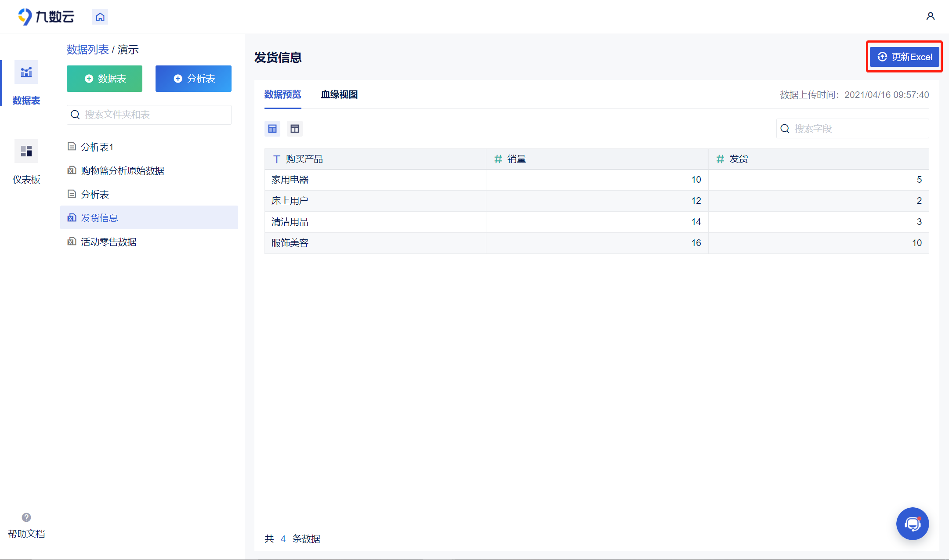Image resolution: width=949 pixels, height=560 pixels.
Task: Create a new 数据表
Action: 105,79
